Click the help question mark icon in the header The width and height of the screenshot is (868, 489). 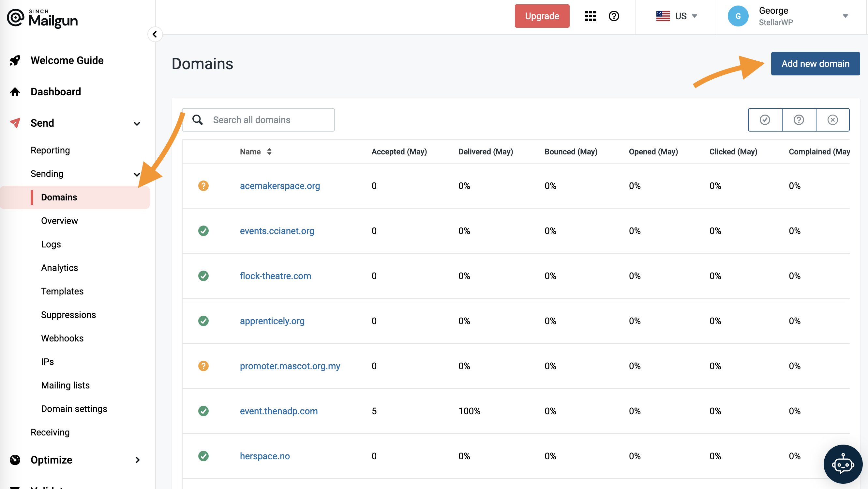click(x=614, y=16)
